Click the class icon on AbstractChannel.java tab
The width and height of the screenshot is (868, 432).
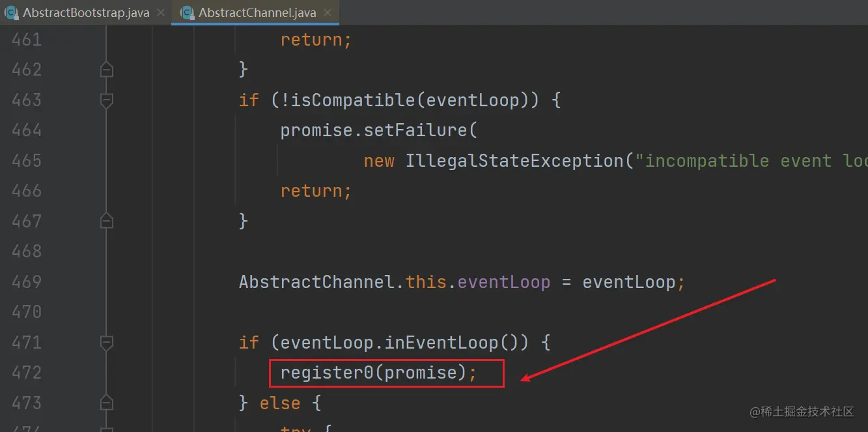188,12
